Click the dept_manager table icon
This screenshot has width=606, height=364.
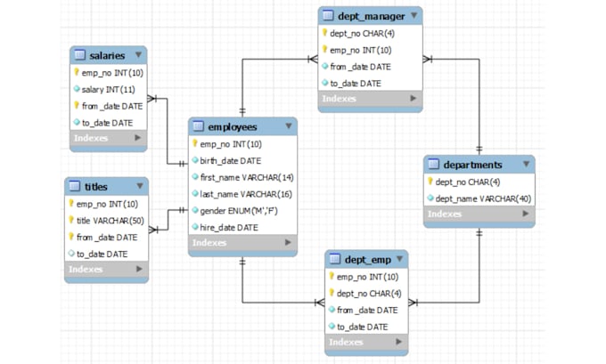click(328, 15)
